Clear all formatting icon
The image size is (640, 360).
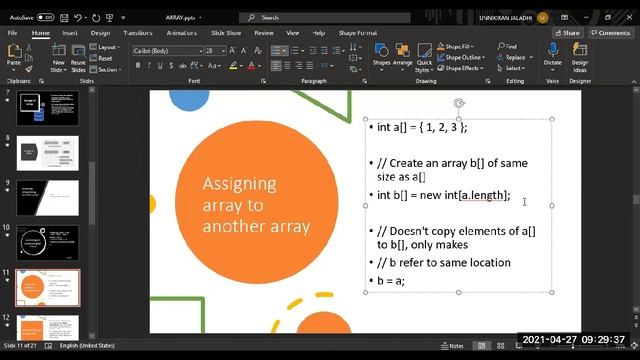tap(258, 51)
